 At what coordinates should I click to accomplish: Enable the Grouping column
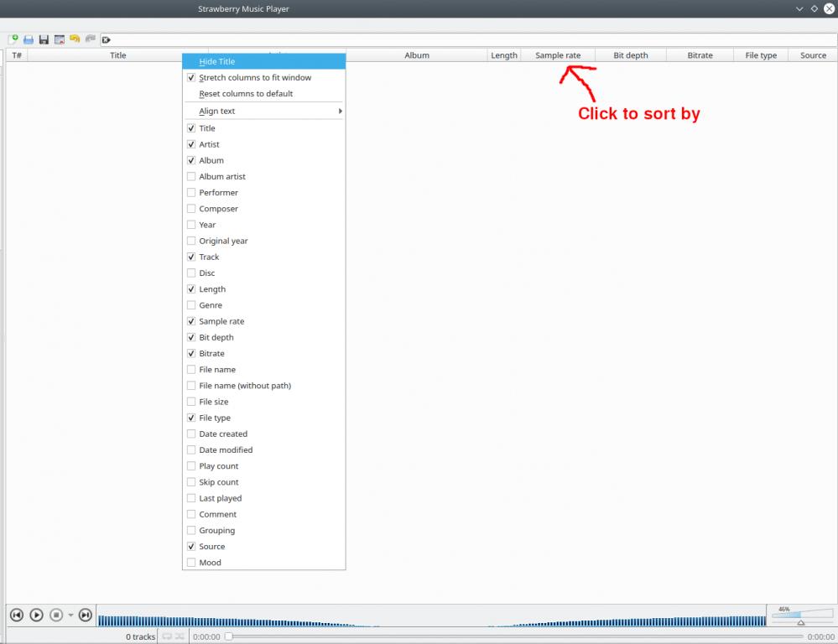pyautogui.click(x=191, y=530)
